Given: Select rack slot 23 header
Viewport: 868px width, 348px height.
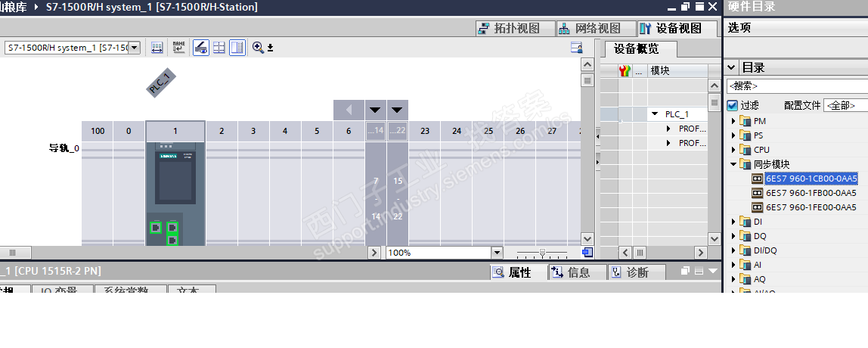Looking at the screenshot, I should coord(425,132).
